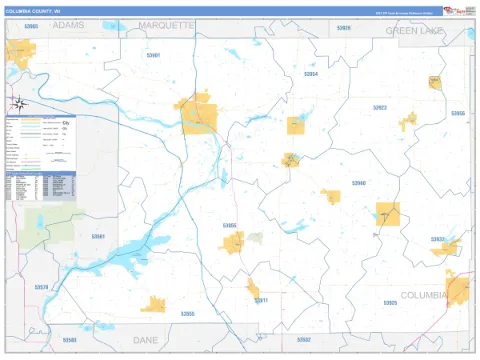480x360 pixels.
Task: Click the COLUMBIA county label
Action: 423,295
